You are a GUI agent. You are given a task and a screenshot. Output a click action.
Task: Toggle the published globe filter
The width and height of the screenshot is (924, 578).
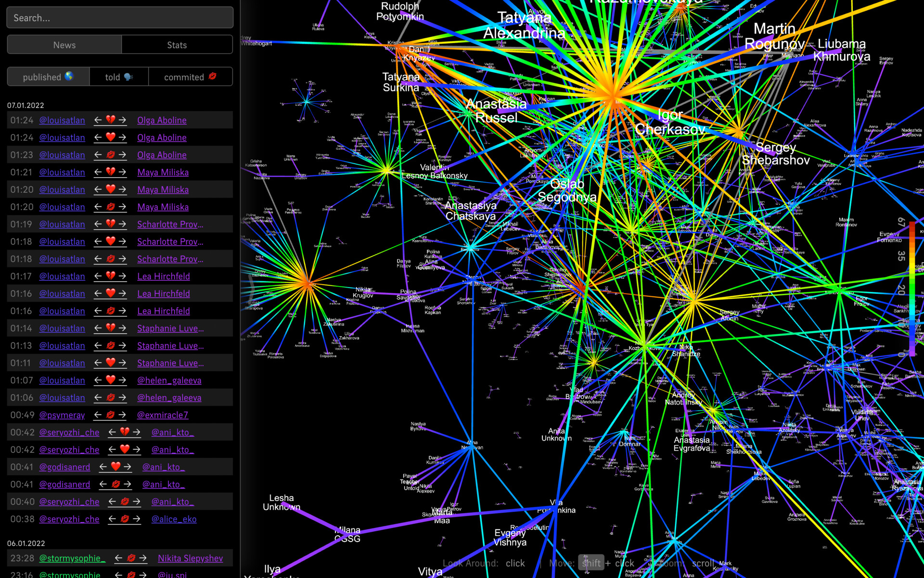coord(48,77)
